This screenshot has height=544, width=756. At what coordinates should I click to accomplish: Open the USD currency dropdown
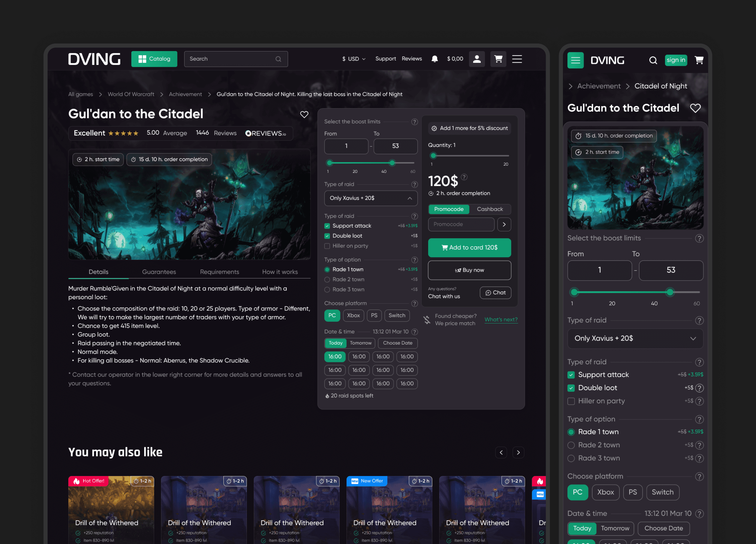[354, 59]
